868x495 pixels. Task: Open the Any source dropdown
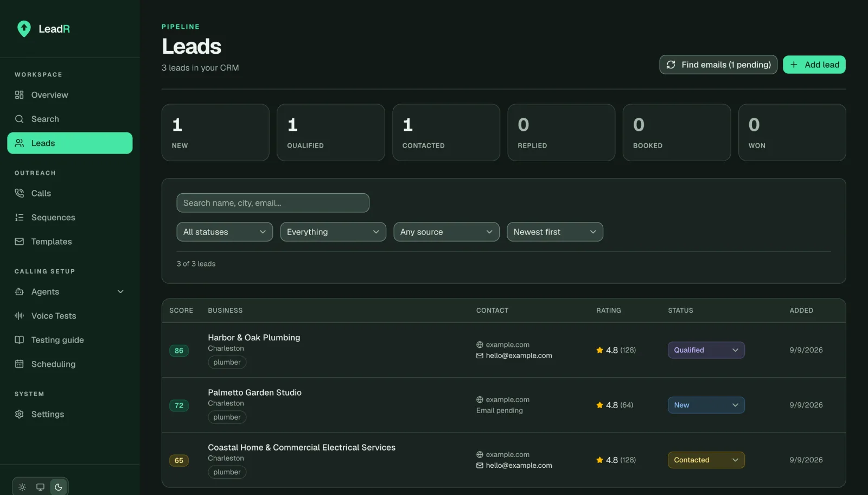tap(446, 232)
